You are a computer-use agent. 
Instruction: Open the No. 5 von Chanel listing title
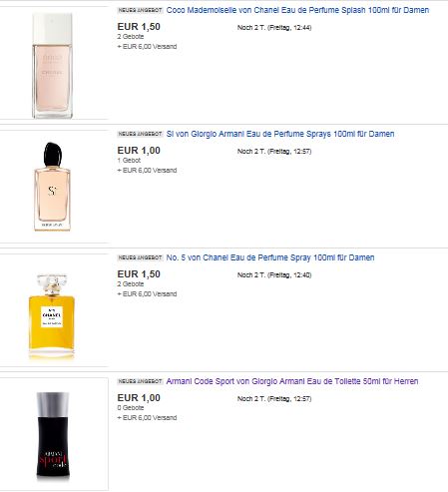270,257
